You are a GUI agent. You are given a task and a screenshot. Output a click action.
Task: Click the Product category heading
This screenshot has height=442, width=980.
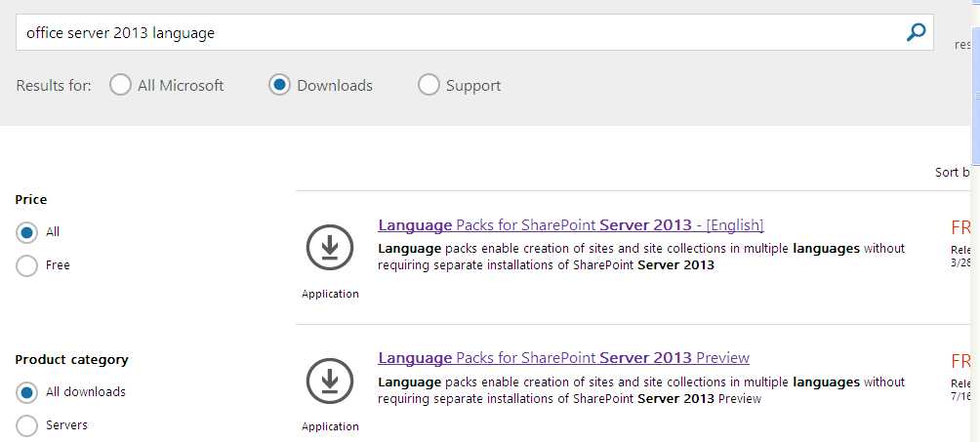pyautogui.click(x=71, y=359)
